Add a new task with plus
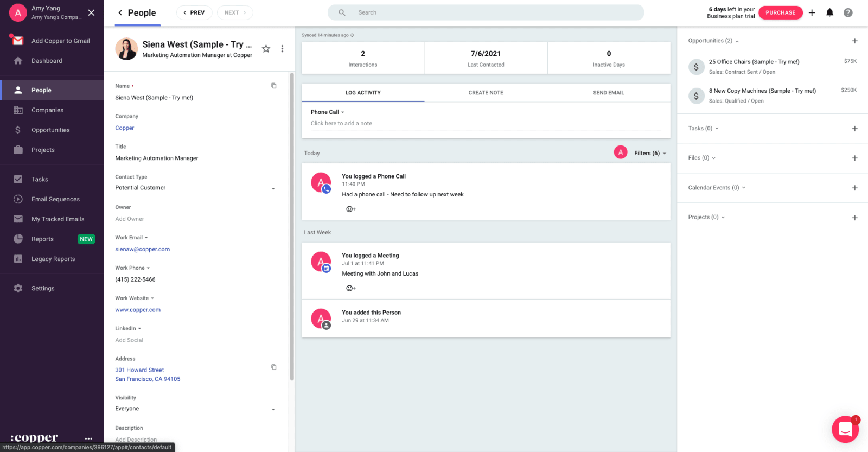This screenshot has width=868, height=452. coord(855,129)
